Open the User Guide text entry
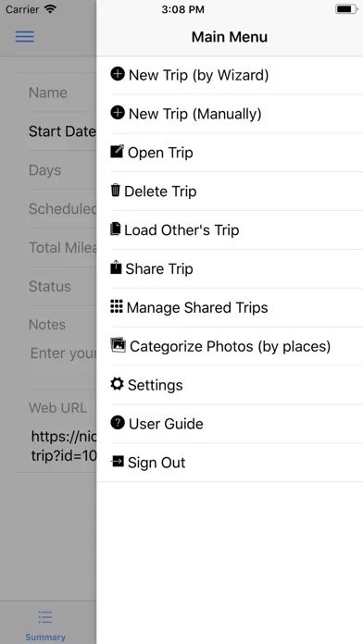 pyautogui.click(x=166, y=424)
